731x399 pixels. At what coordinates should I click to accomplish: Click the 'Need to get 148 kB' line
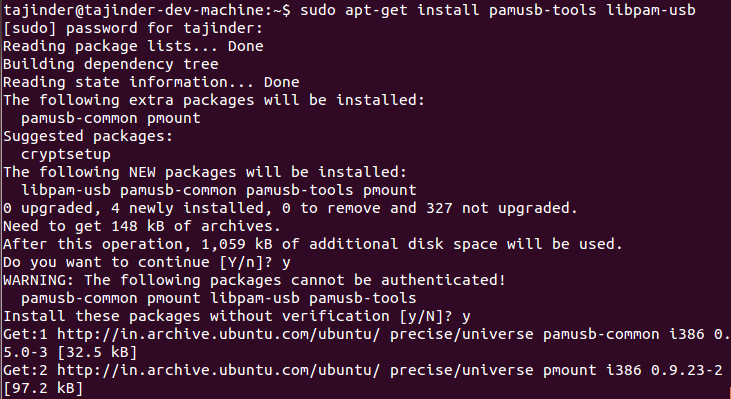pos(142,227)
